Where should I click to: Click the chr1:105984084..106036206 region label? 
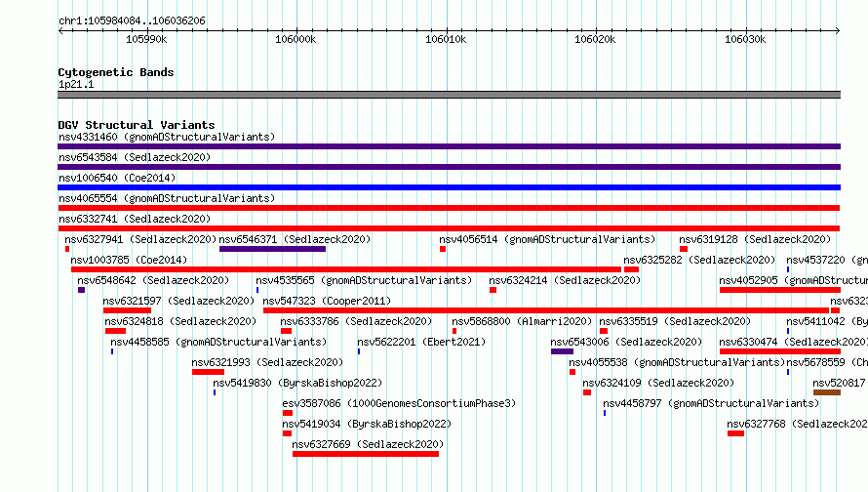click(x=132, y=20)
